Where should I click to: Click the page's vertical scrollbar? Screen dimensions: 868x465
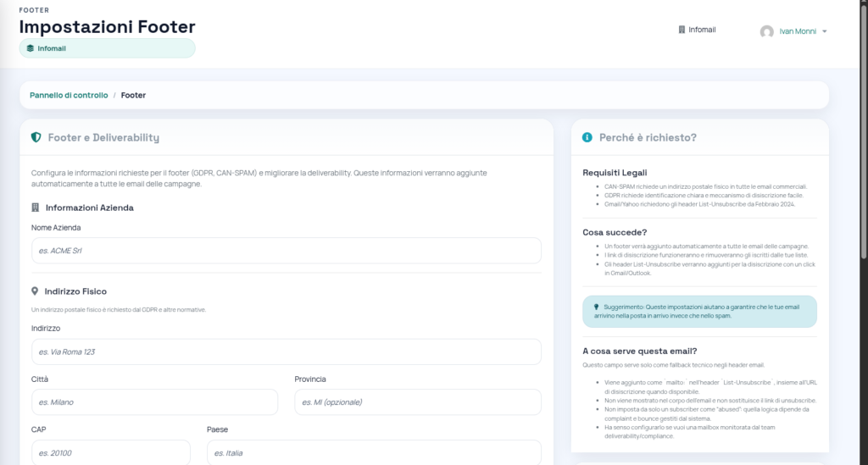tap(863, 127)
